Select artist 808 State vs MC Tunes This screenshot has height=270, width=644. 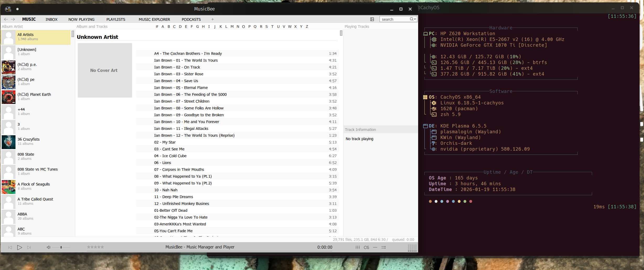click(x=36, y=172)
